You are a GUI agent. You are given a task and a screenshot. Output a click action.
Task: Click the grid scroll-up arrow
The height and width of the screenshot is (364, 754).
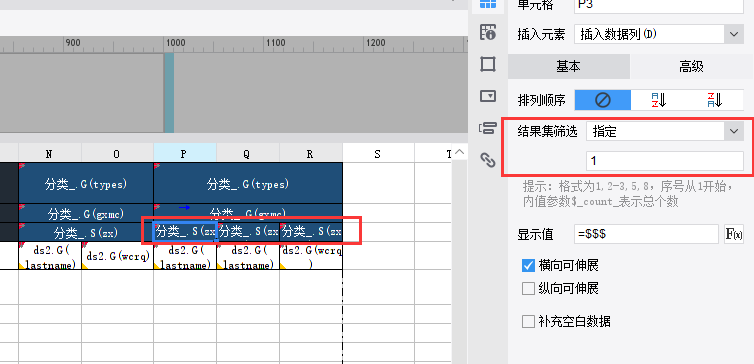click(x=459, y=152)
